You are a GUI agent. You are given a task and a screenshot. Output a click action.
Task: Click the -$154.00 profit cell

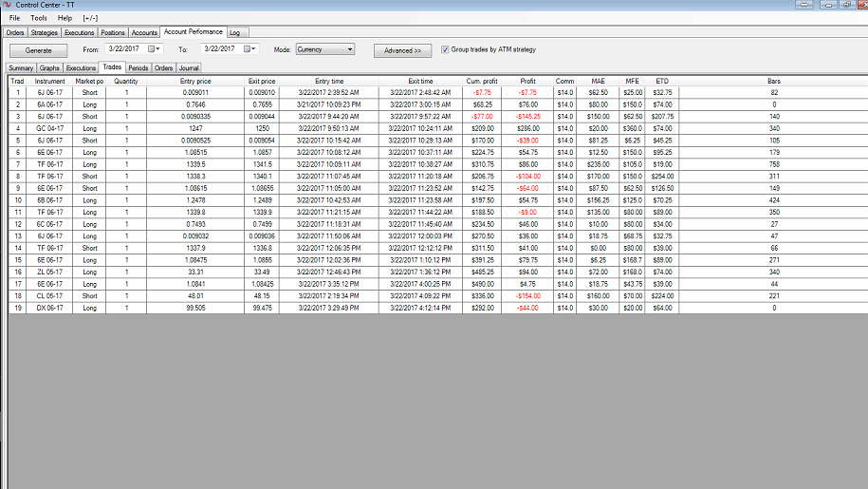click(528, 295)
